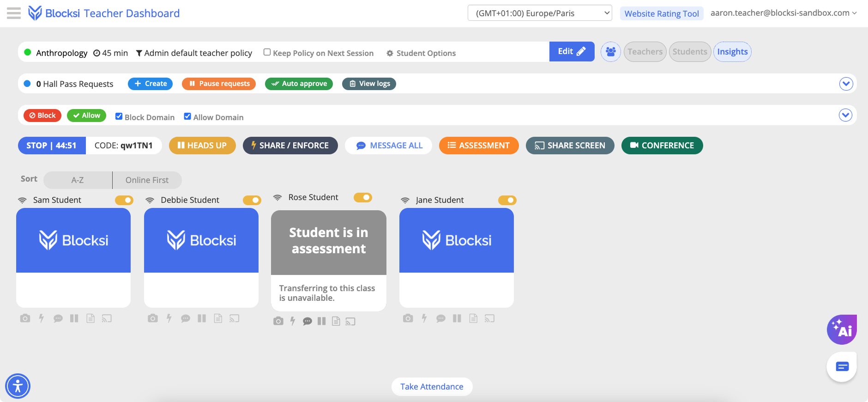The height and width of the screenshot is (402, 868).
Task: Take screenshot of Debbie Student's screen
Action: [x=153, y=318]
